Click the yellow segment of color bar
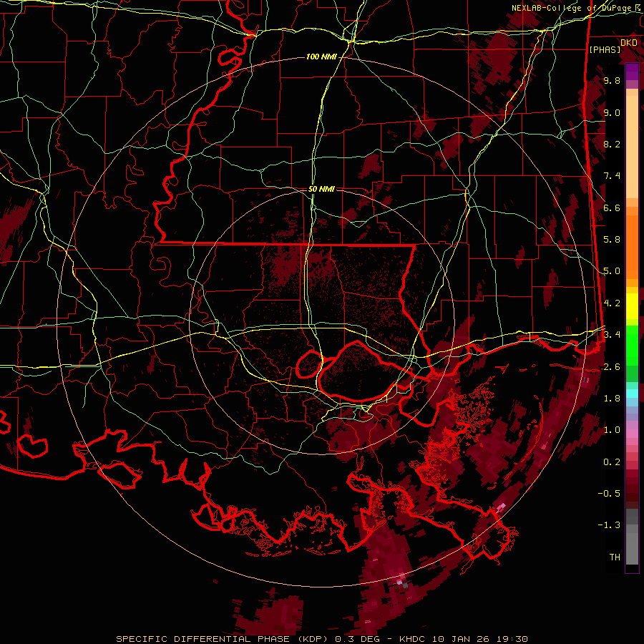Screen dimensions: 644x644 (632, 306)
